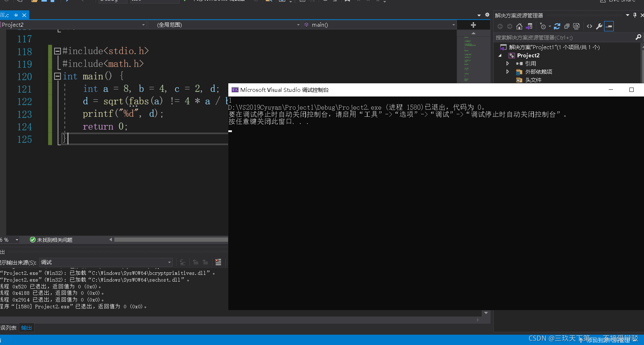
Task: Select the 头文件 folder in the tree
Action: pyautogui.click(x=533, y=80)
